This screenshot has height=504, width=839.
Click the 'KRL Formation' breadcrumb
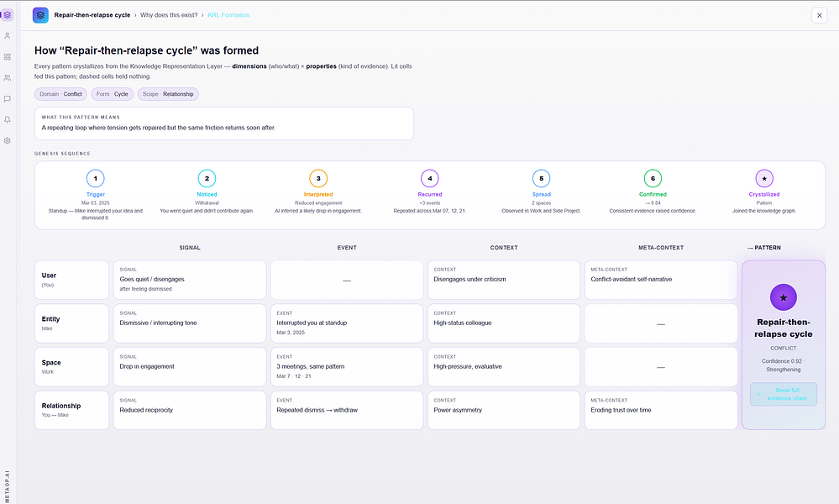[x=228, y=15]
